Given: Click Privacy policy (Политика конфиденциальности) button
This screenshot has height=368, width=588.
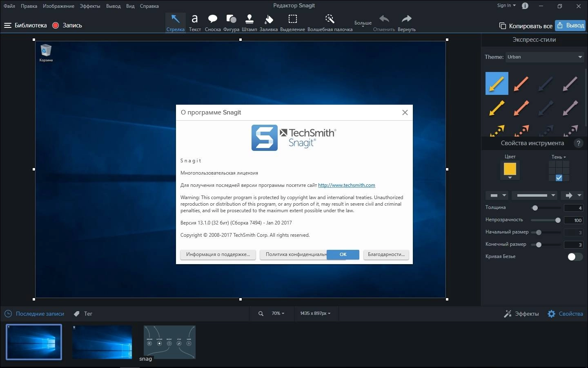Looking at the screenshot, I should 293,254.
